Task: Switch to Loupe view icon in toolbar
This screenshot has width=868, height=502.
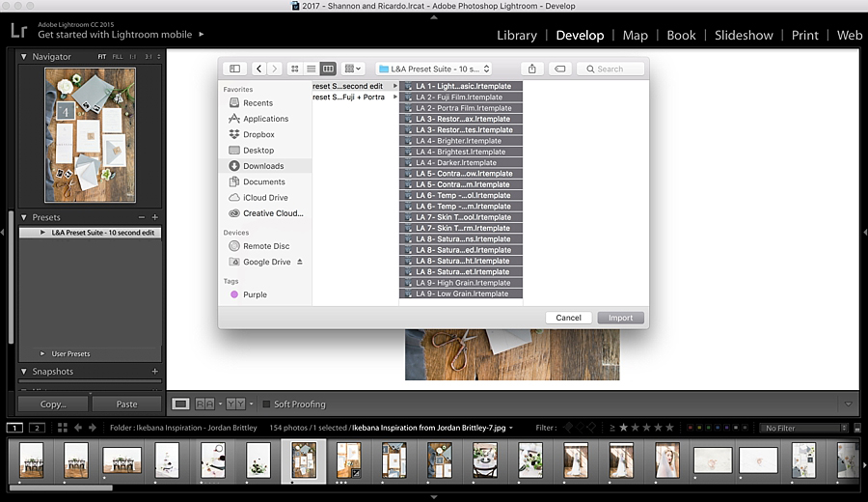Action: [180, 404]
